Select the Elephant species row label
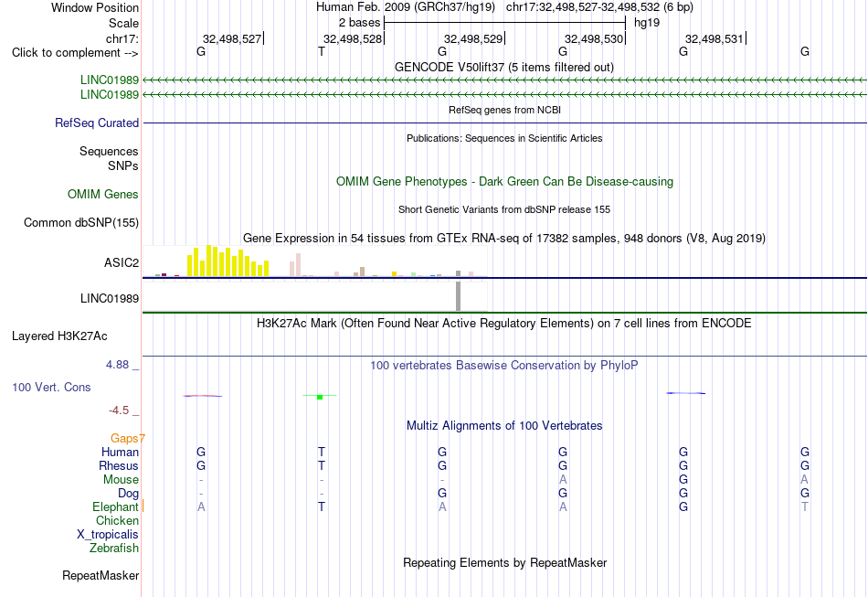Image resolution: width=868 pixels, height=597 pixels. click(116, 506)
